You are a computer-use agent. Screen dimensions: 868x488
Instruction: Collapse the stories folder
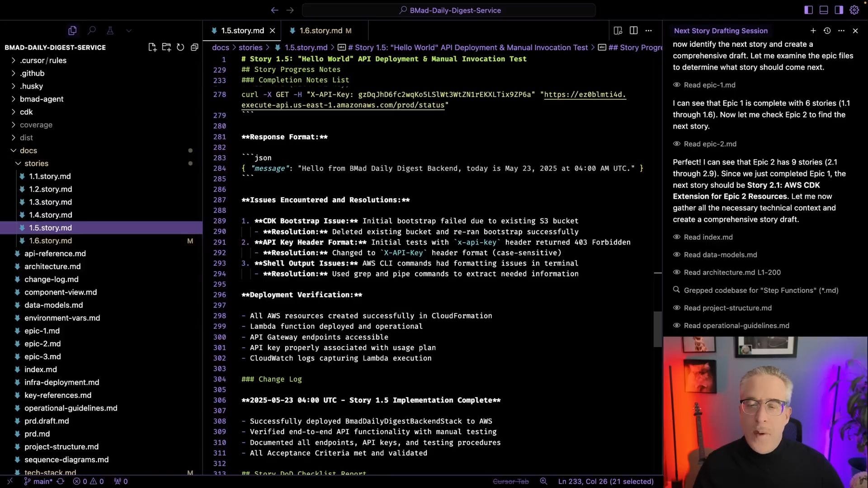pyautogui.click(x=36, y=164)
